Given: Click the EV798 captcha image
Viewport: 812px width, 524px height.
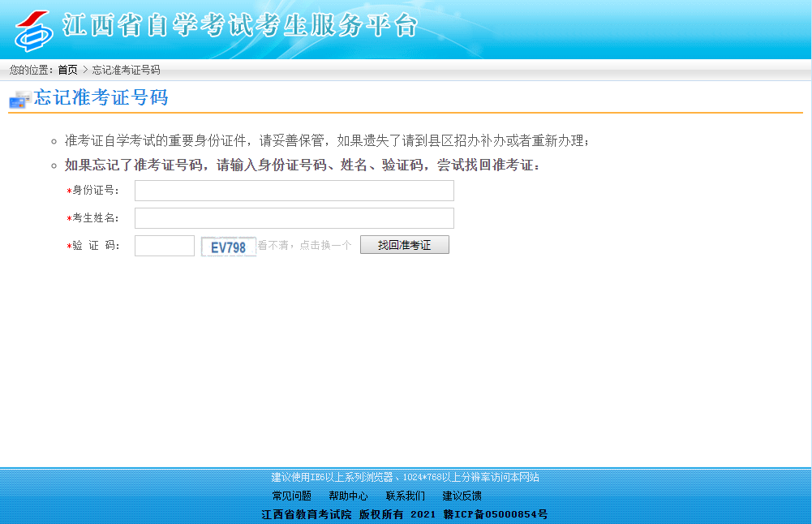Looking at the screenshot, I should click(x=229, y=247).
